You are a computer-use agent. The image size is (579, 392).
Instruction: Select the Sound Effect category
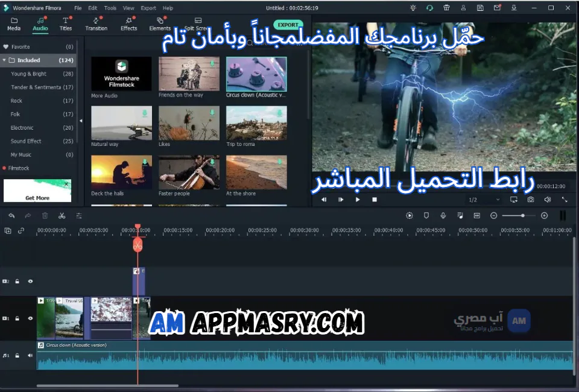pos(38,141)
